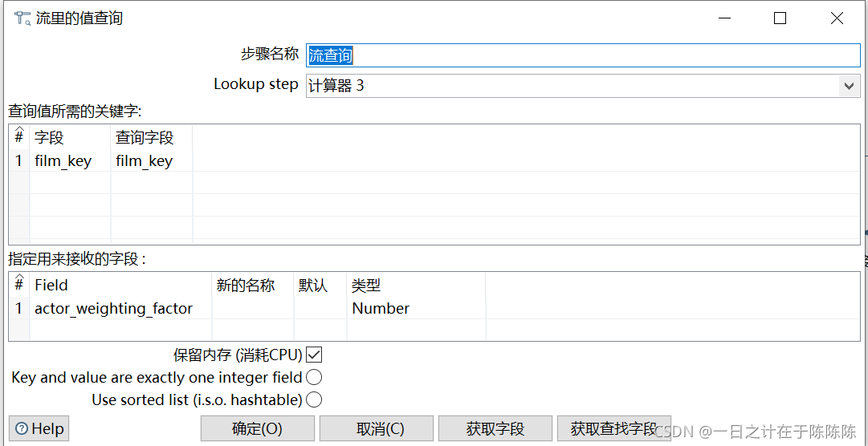Click the Field column header
The height and width of the screenshot is (446, 868).
[120, 285]
